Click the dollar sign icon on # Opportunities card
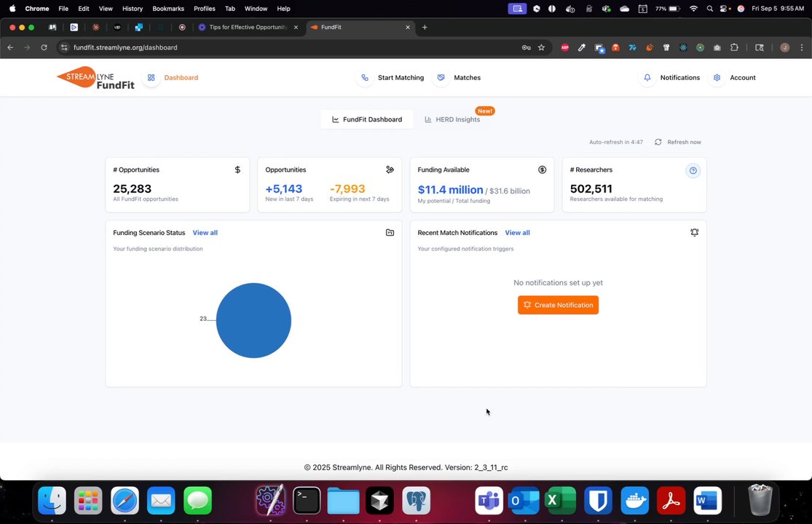The width and height of the screenshot is (812, 524). point(237,170)
